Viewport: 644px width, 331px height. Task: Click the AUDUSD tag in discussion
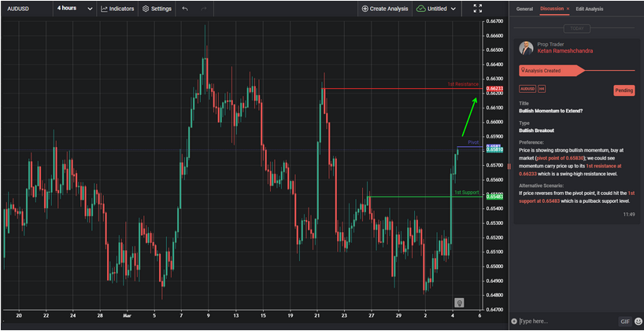pos(527,89)
